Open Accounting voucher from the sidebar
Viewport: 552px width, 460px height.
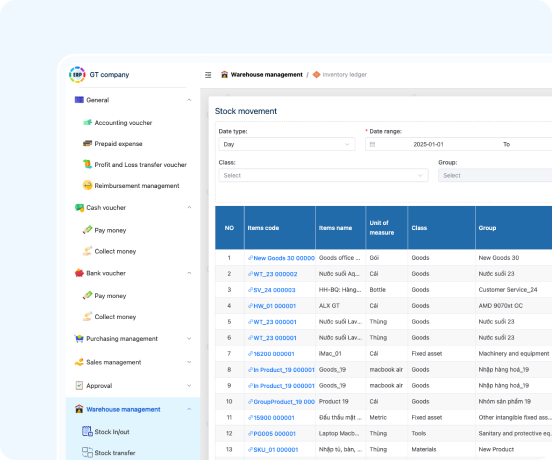point(123,123)
